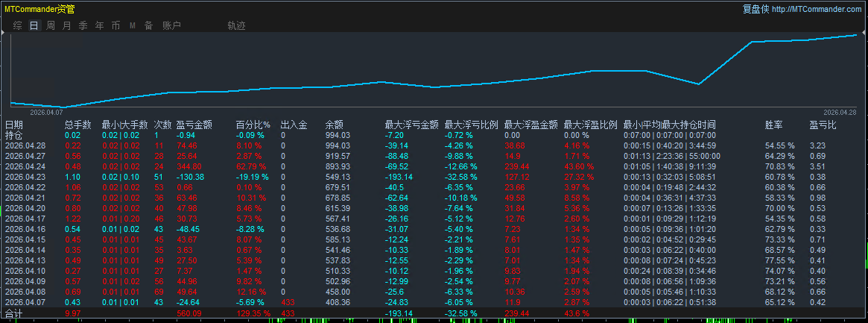Open the 账户 account tab
The height and width of the screenshot is (323, 868).
171,25
